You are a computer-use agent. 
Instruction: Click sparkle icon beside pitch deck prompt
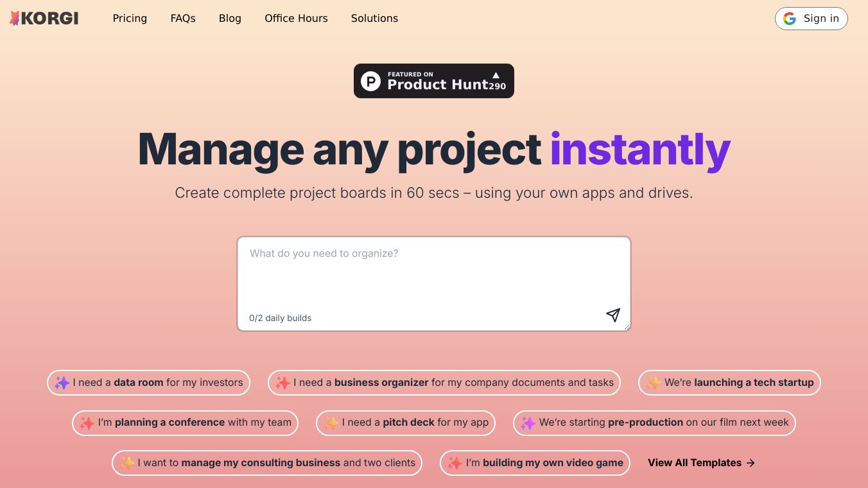coord(331,423)
